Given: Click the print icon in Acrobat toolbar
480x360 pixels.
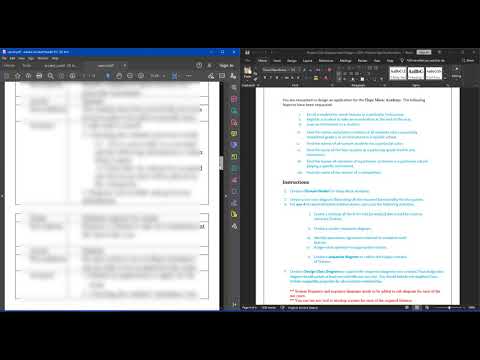Looking at the screenshot, I should [x=39, y=76].
